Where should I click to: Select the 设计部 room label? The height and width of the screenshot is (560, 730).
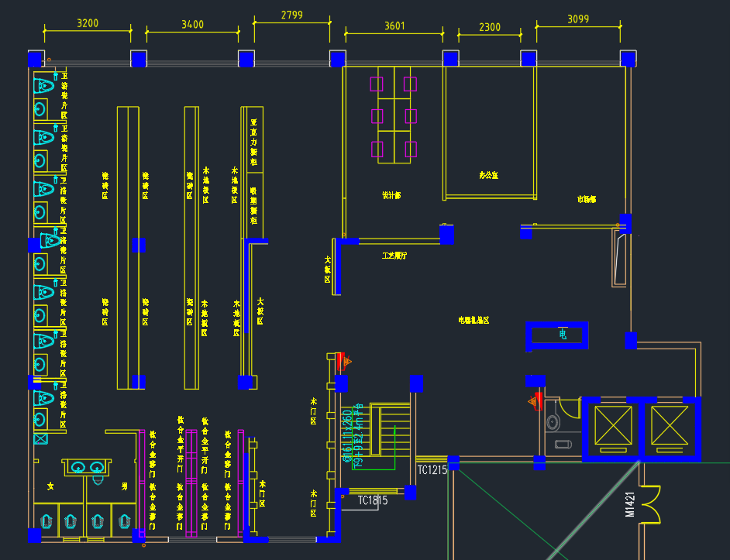(391, 196)
